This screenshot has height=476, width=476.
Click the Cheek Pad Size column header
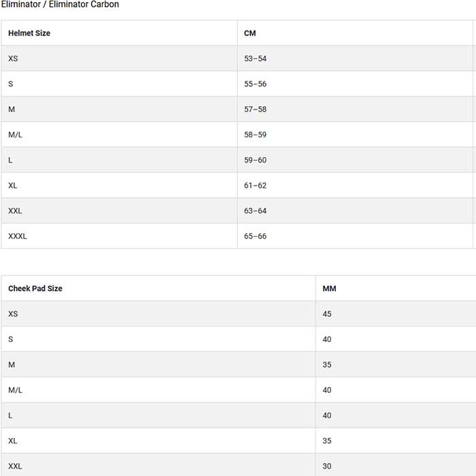35,288
